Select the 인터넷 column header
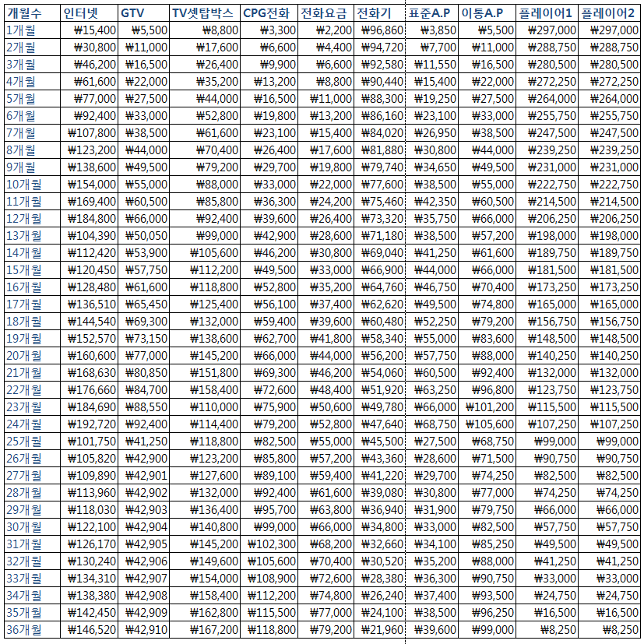Image resolution: width=644 pixels, height=644 pixels. coord(89,13)
